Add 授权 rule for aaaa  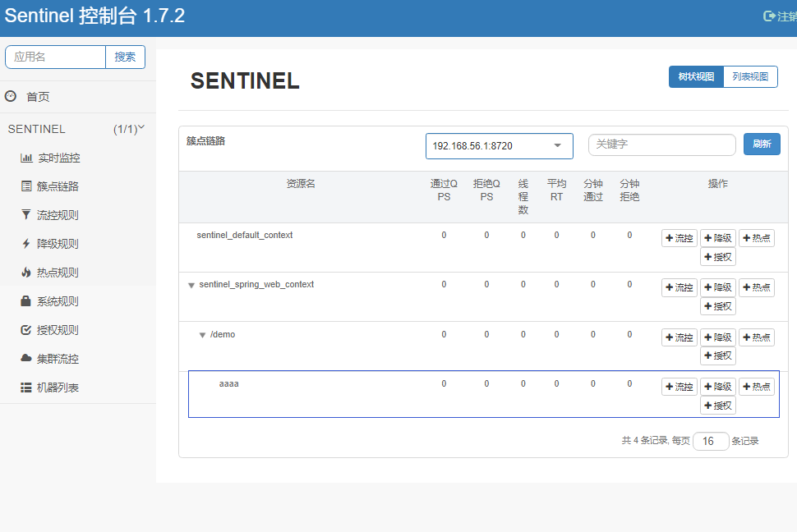(x=717, y=406)
